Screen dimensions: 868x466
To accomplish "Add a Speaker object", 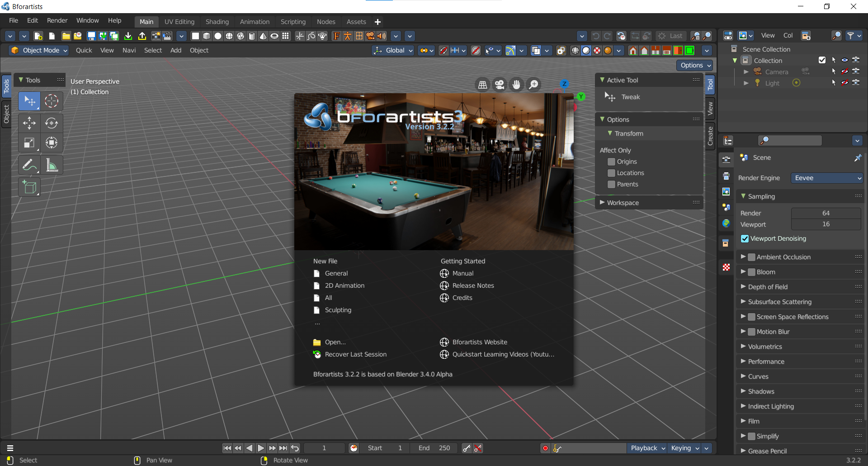I will click(382, 36).
